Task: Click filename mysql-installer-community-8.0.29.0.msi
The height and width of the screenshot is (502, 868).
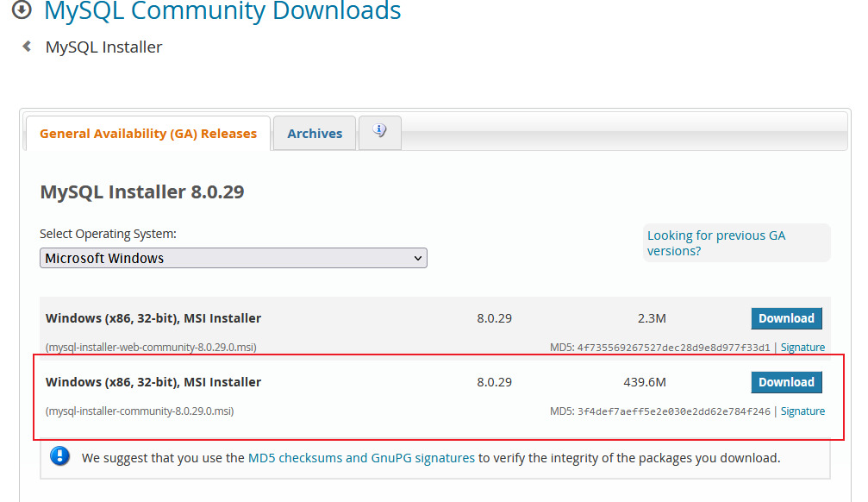Action: (x=140, y=411)
